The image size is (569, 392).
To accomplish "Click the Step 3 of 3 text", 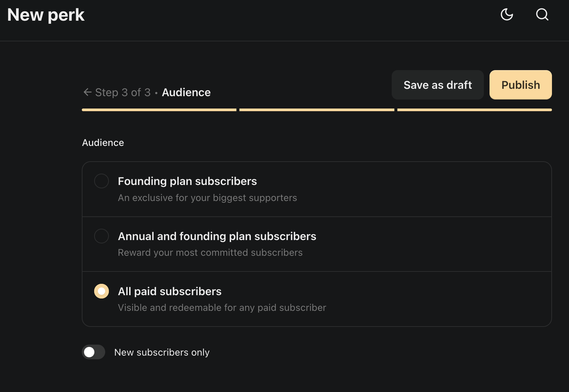I will pos(123,92).
